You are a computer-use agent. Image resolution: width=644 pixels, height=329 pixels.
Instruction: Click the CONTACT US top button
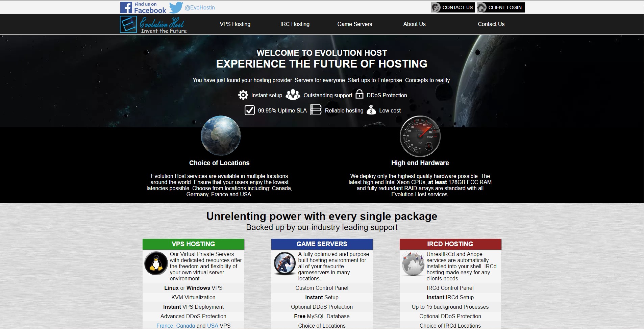pos(453,7)
